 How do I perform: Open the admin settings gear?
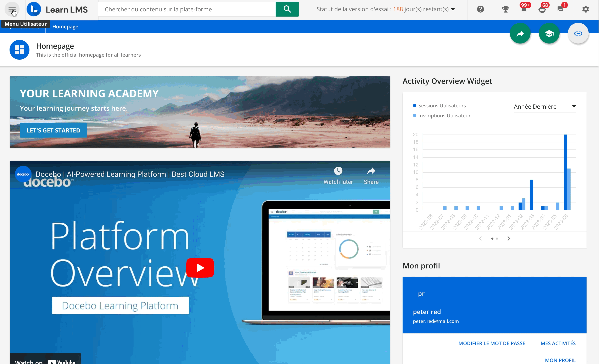(585, 9)
